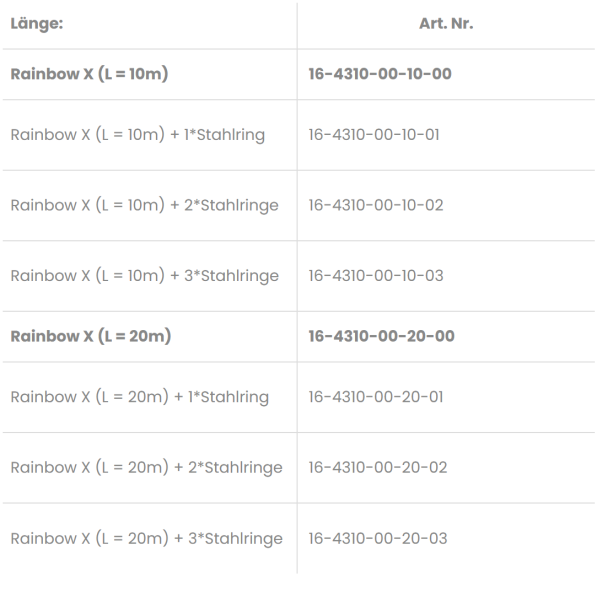
Task: Click article number 16-4310-00-20-00
Action: click(x=382, y=336)
